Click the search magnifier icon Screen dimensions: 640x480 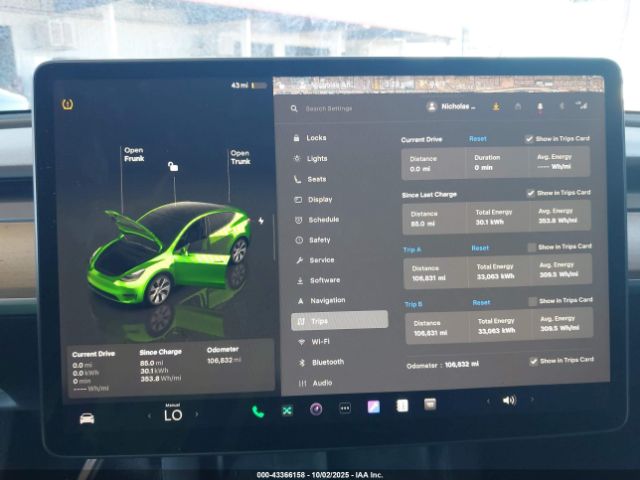(294, 109)
